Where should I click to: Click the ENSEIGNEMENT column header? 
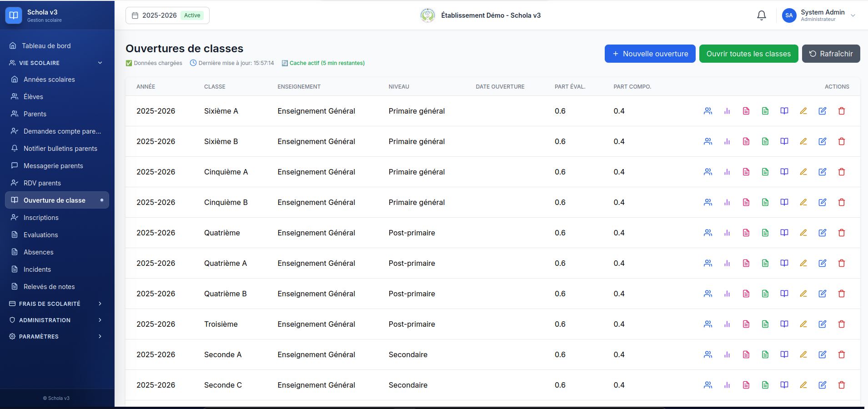tap(299, 87)
